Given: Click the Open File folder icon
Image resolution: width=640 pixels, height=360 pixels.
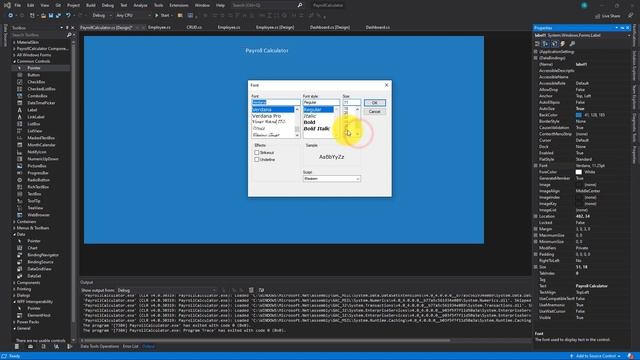Looking at the screenshot, I should (43, 16).
